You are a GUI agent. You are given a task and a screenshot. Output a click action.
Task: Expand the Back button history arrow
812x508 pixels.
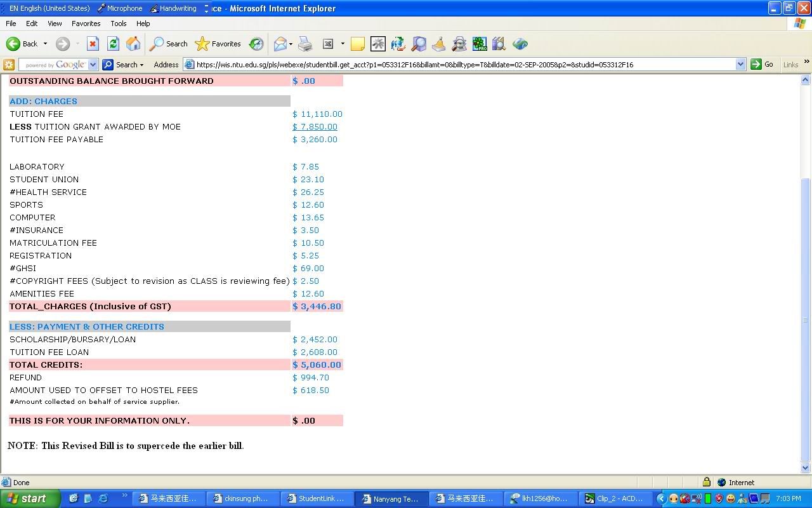pyautogui.click(x=45, y=44)
